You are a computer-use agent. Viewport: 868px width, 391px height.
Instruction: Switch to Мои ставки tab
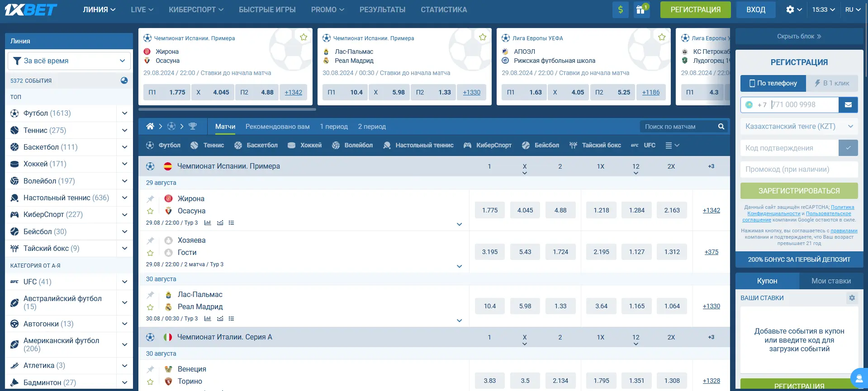click(x=831, y=281)
